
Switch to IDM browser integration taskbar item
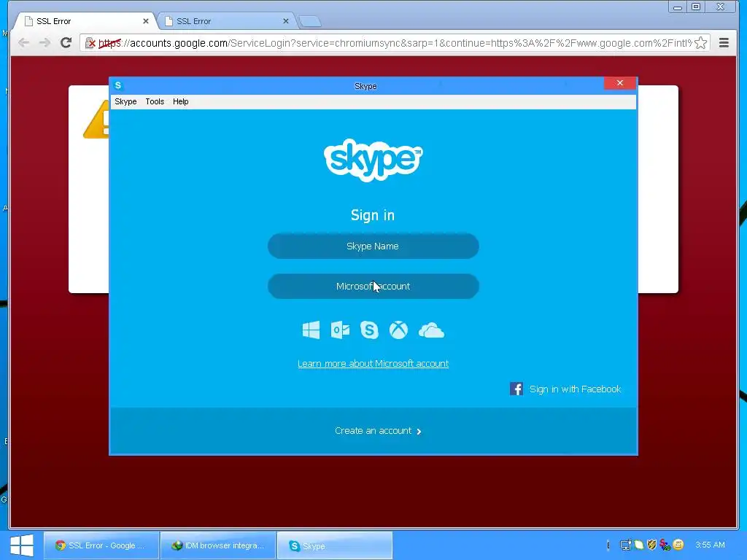[218, 545]
